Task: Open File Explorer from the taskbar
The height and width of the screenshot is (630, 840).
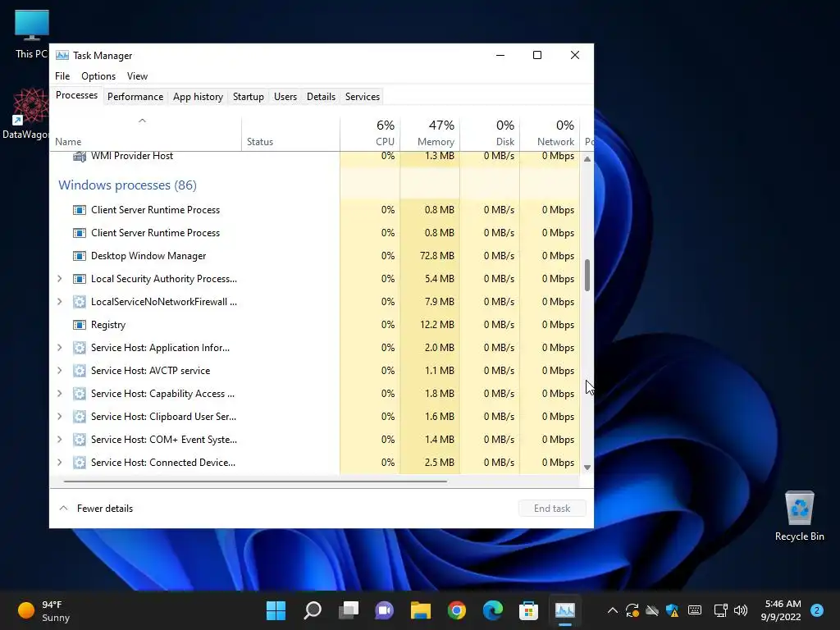Action: click(421, 610)
